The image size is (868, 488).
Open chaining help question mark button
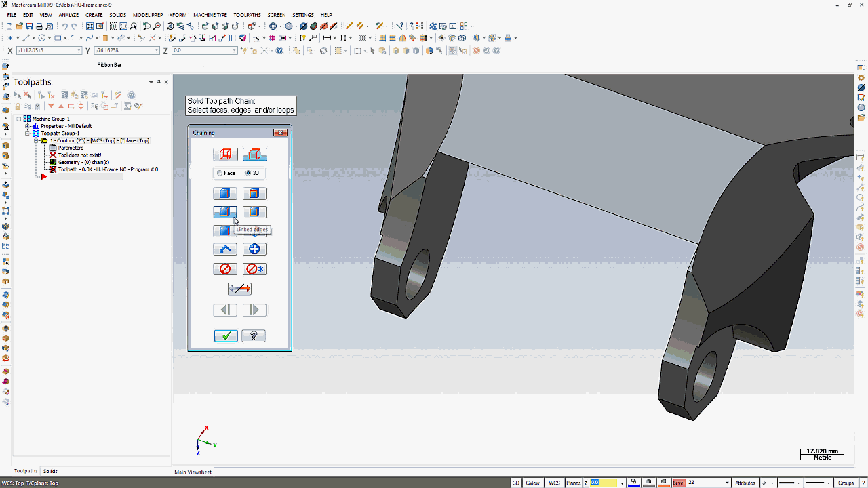(254, 336)
